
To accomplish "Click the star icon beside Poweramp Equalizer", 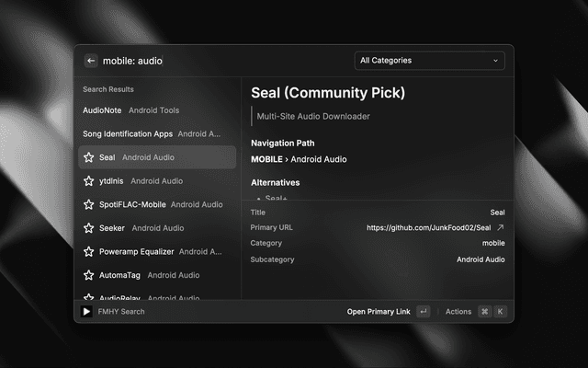I will (x=89, y=251).
